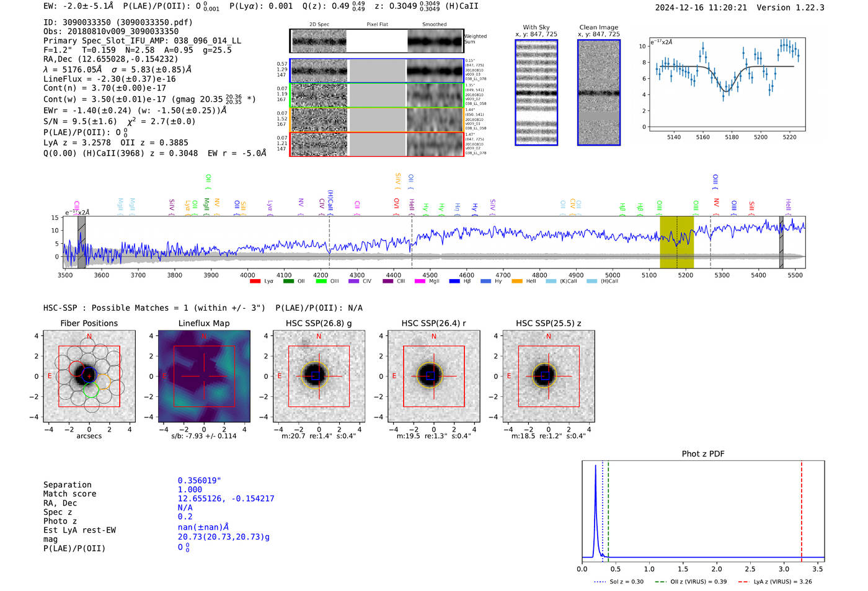
Task: Click the blue Hβ legend swatch
Action: pos(454,282)
